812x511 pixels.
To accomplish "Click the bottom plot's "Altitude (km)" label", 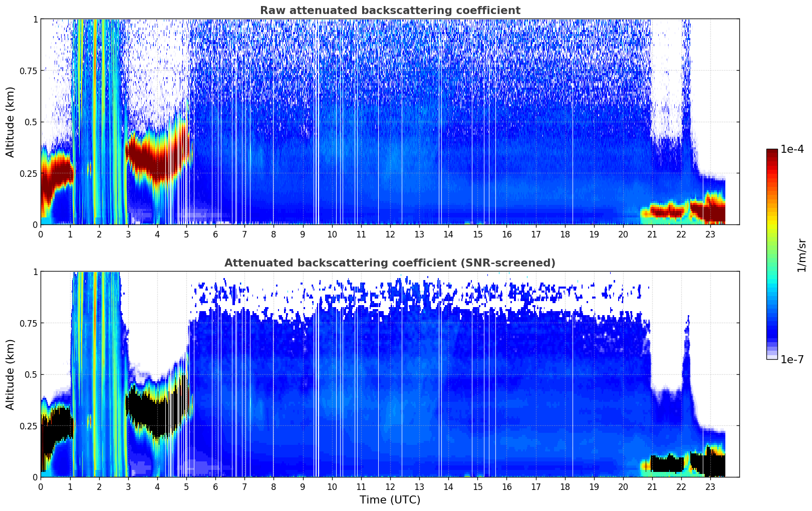I will [11, 374].
